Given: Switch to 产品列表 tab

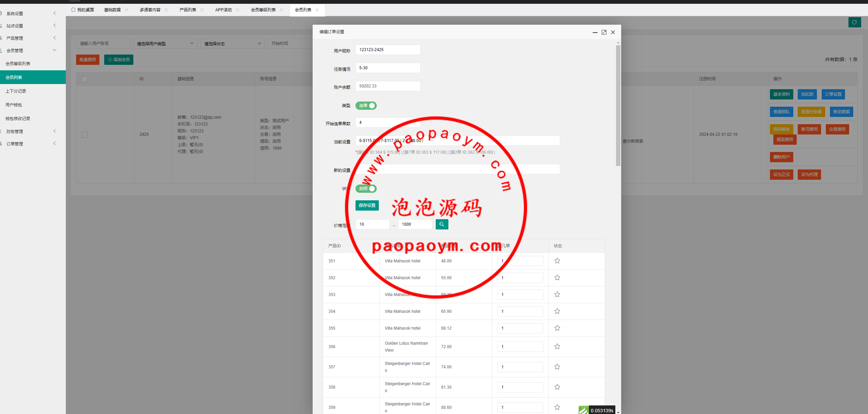Looking at the screenshot, I should click(188, 10).
